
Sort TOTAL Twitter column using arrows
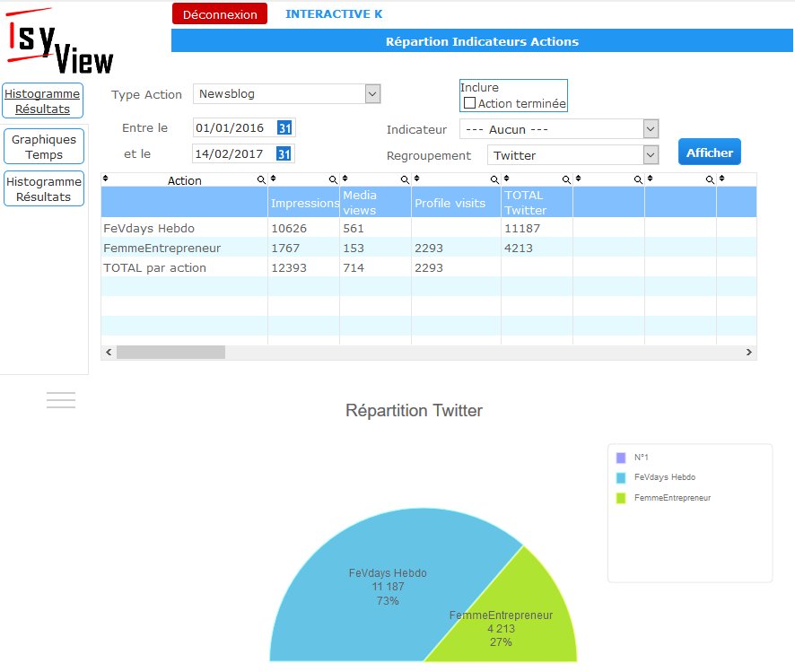(506, 178)
